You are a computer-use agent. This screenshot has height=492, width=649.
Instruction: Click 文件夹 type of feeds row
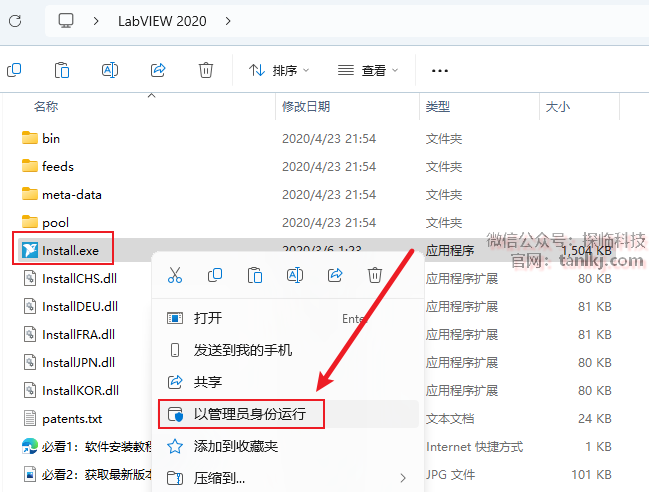444,167
